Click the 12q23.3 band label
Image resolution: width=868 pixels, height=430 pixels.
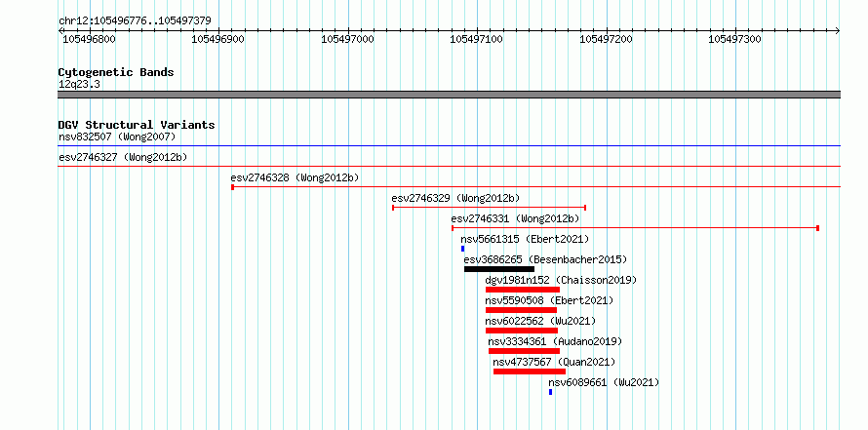point(79,85)
